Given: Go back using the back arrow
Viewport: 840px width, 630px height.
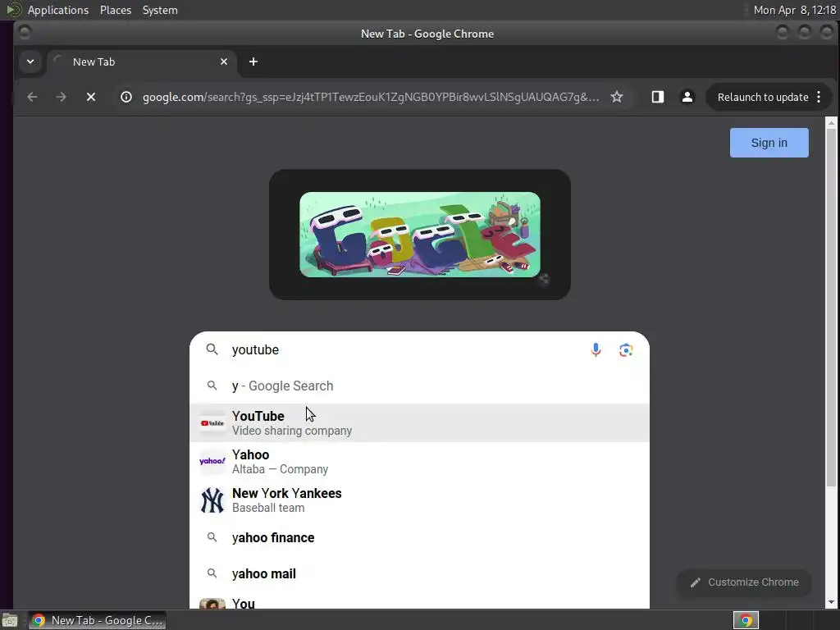Looking at the screenshot, I should pos(32,97).
